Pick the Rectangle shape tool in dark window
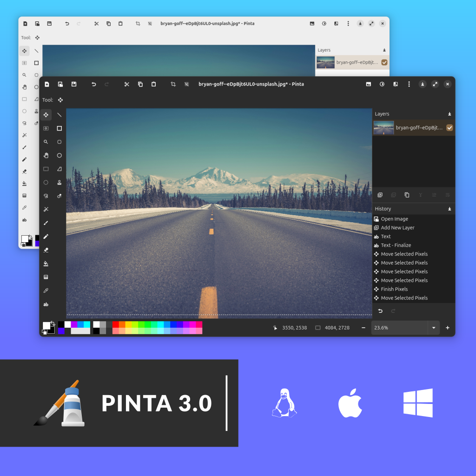The image size is (476, 476). click(59, 128)
